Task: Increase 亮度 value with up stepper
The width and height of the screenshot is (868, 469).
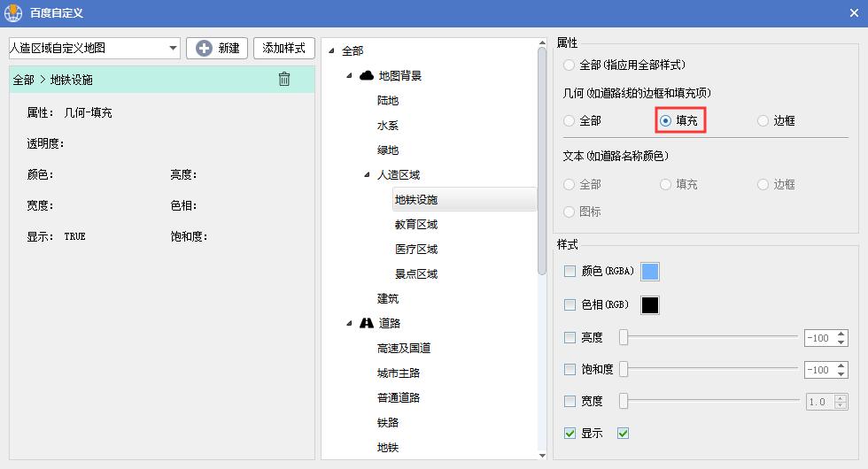Action: (x=841, y=334)
